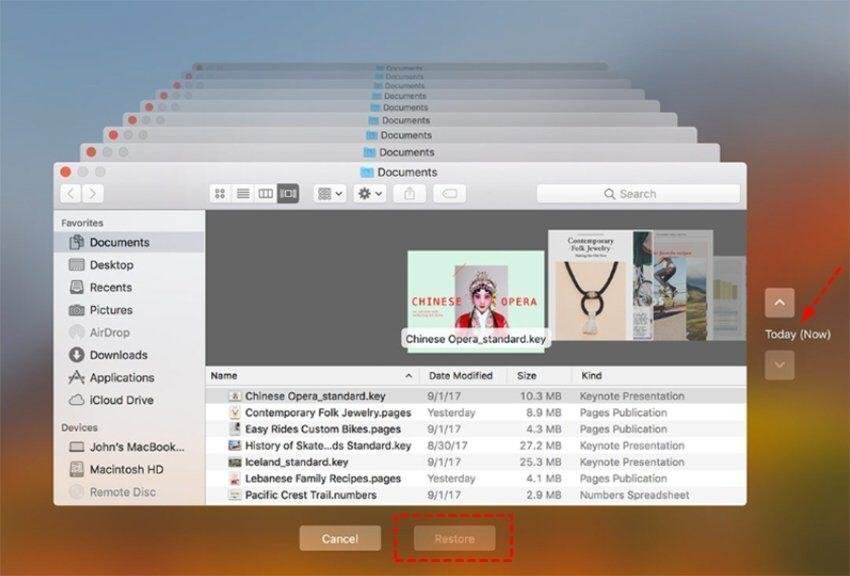
Task: Select Cover Flow view button
Action: click(288, 193)
